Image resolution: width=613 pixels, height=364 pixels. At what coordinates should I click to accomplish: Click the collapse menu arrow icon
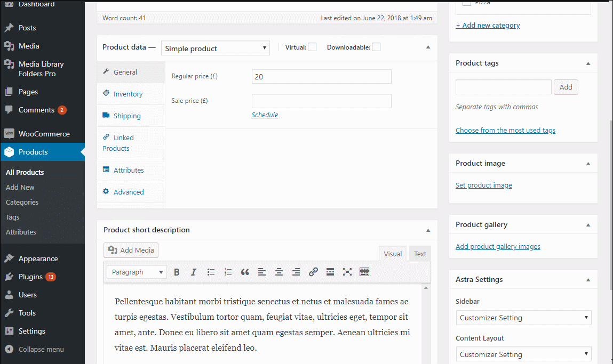pyautogui.click(x=9, y=349)
